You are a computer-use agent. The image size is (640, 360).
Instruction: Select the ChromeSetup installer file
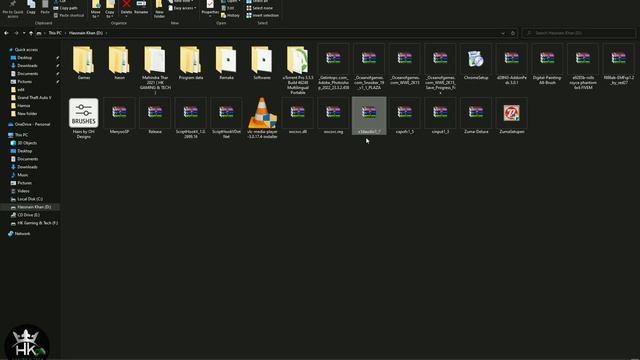click(x=476, y=62)
